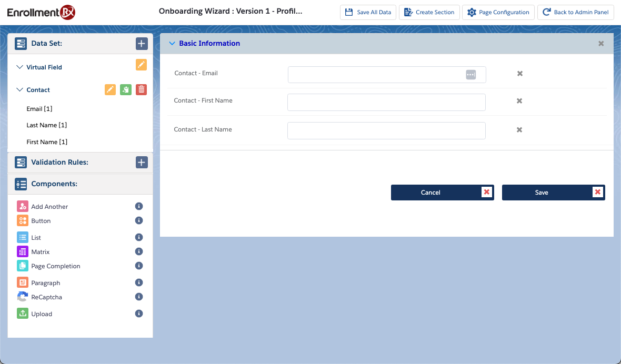Click the orange edit icon for Contact
Viewport: 621px width, 364px height.
pyautogui.click(x=109, y=90)
